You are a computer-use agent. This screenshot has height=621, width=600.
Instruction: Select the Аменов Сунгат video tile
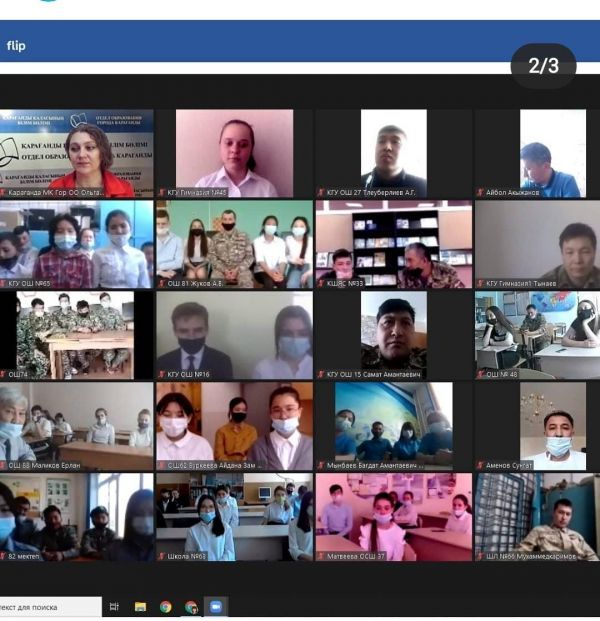538,423
